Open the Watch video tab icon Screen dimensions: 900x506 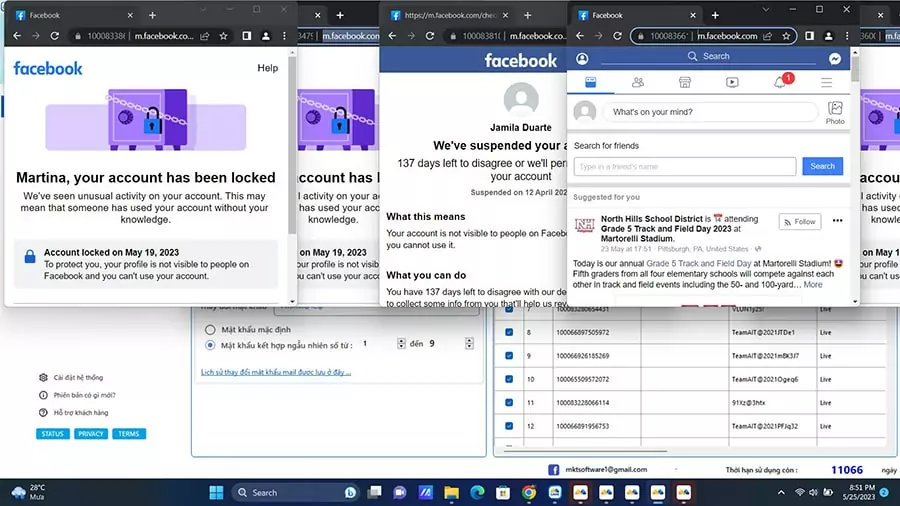click(732, 83)
